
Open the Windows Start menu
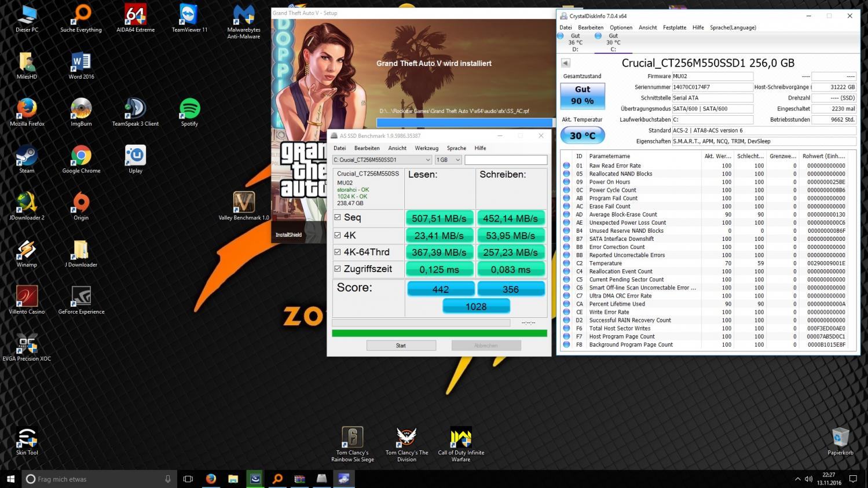[x=10, y=479]
